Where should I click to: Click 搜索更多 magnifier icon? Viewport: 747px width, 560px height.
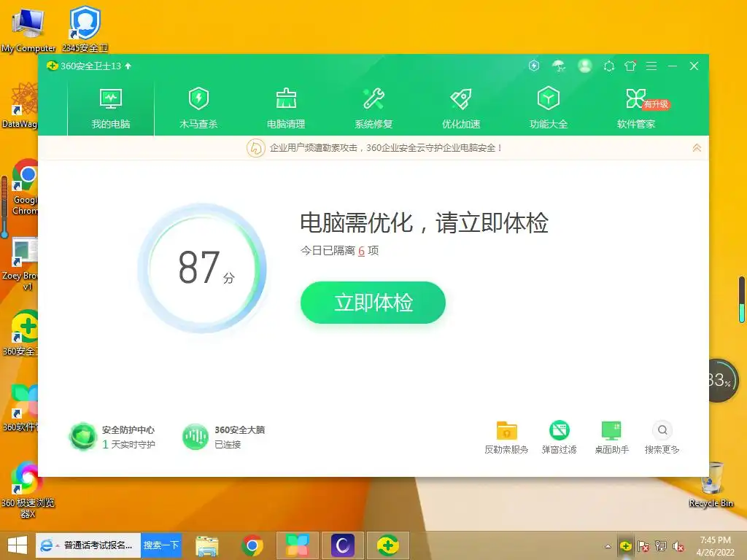pyautogui.click(x=662, y=430)
